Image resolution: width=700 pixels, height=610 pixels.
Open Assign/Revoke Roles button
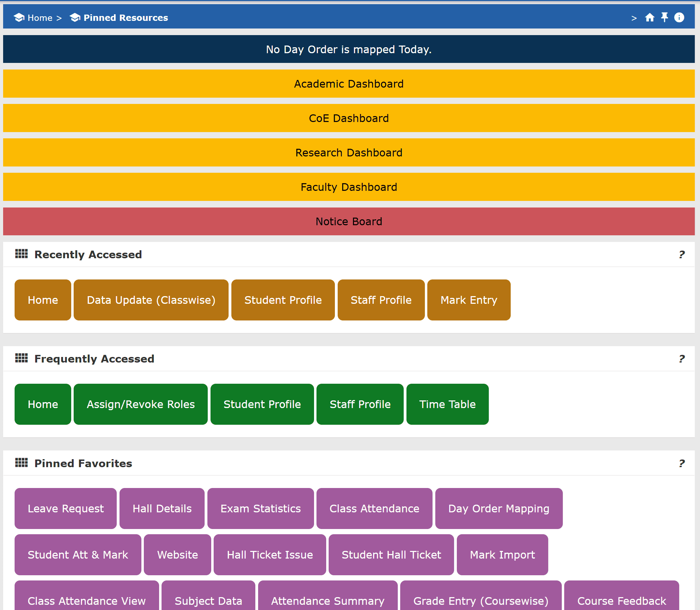(140, 404)
